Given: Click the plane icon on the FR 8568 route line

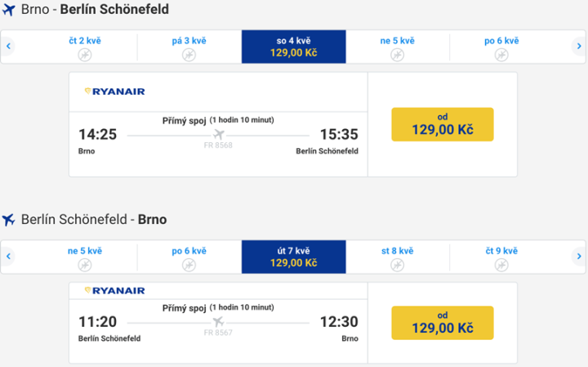Looking at the screenshot, I should [218, 134].
